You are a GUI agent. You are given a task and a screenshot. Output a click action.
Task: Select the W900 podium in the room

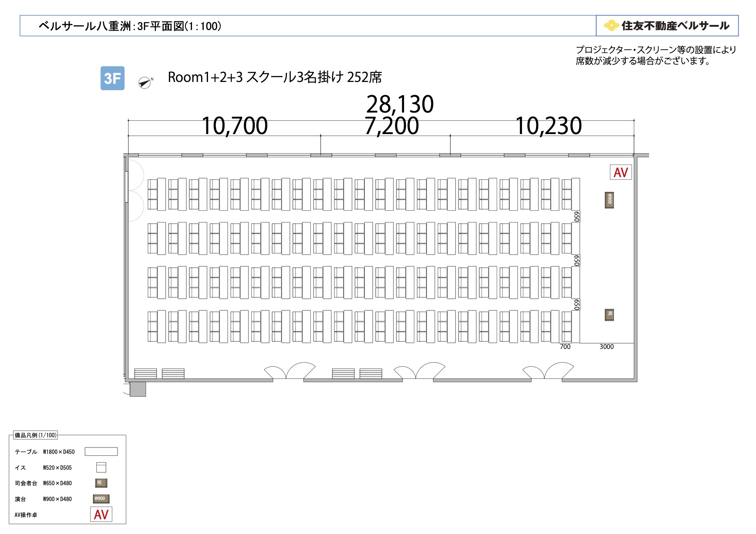coord(609,200)
